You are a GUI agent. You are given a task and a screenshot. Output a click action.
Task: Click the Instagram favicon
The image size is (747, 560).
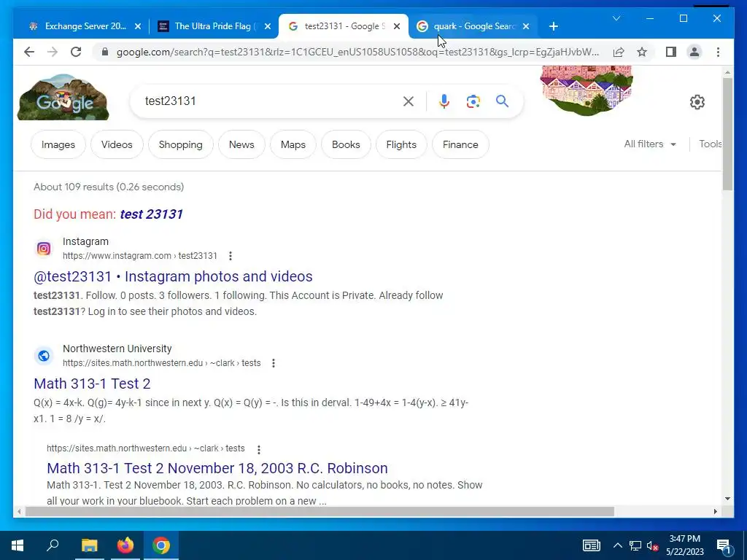pyautogui.click(x=44, y=249)
